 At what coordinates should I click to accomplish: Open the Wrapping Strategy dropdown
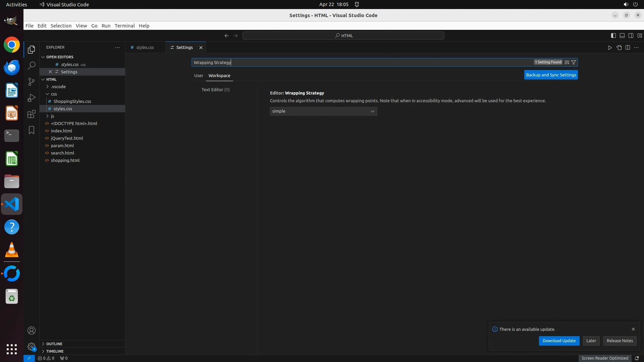(323, 111)
